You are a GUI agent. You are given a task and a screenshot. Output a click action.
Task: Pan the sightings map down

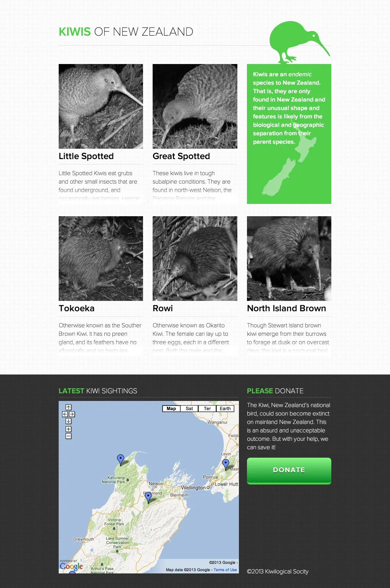pyautogui.click(x=68, y=421)
